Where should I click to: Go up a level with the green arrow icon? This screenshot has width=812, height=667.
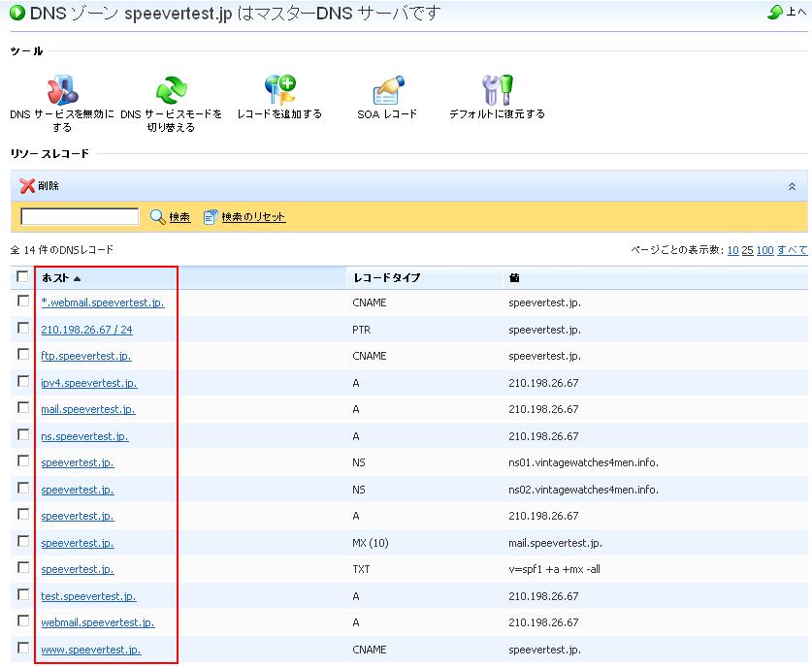click(x=775, y=13)
